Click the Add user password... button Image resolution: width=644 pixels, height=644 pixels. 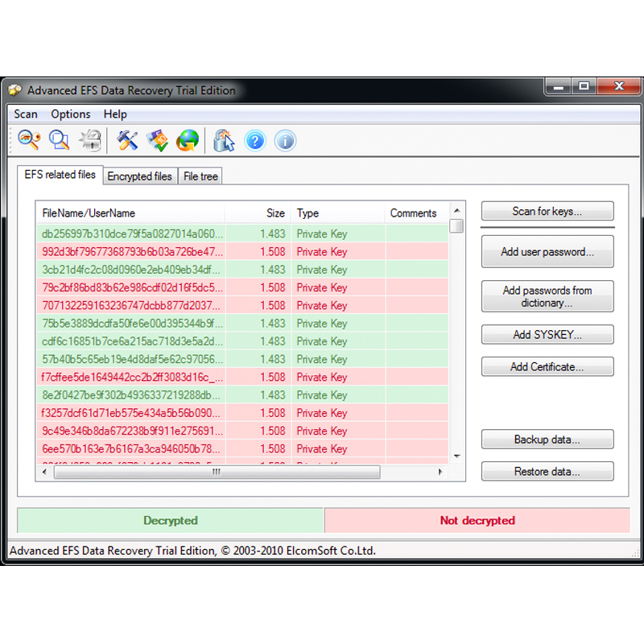[x=547, y=251]
